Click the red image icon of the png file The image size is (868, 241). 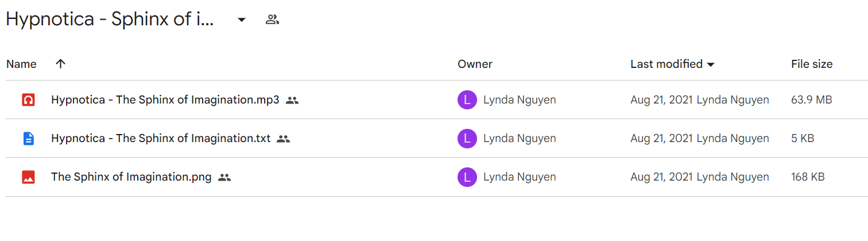point(28,177)
